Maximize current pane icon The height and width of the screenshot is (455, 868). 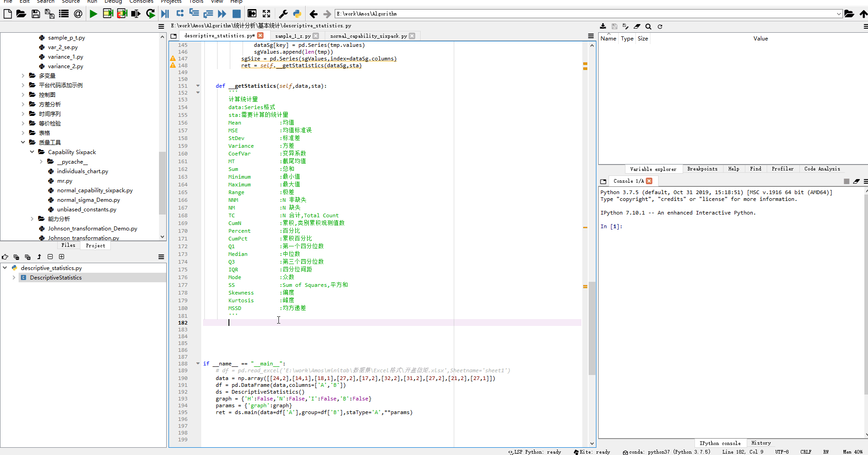tap(252, 14)
